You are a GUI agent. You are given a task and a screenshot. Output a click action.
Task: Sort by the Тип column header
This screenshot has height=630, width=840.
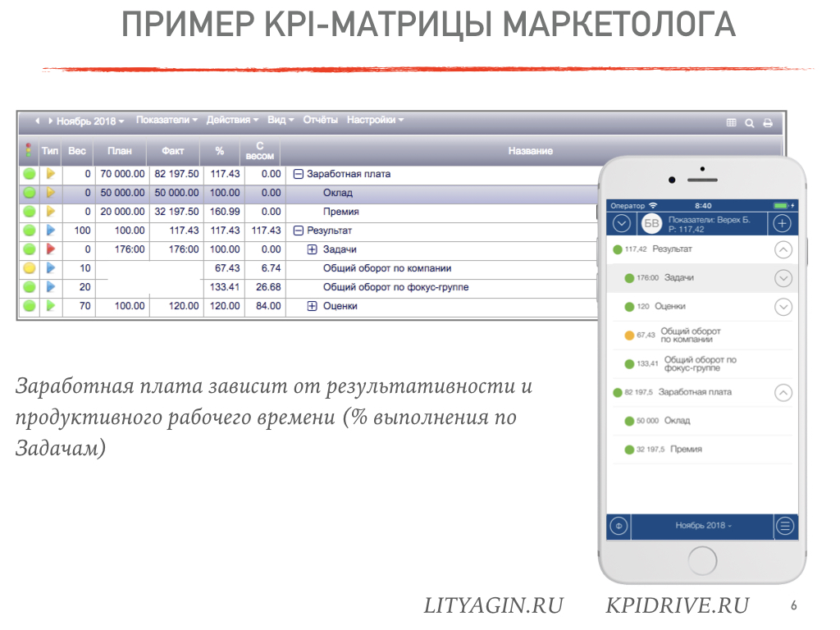[50, 151]
